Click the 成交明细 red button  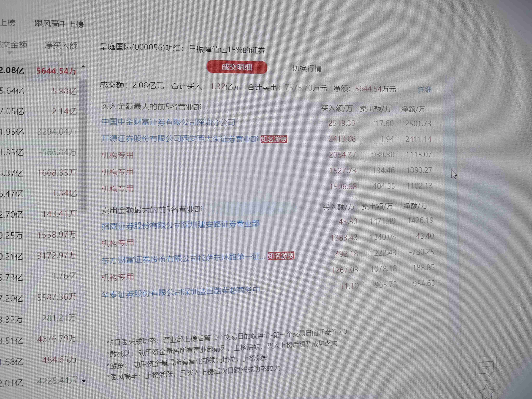pos(237,67)
